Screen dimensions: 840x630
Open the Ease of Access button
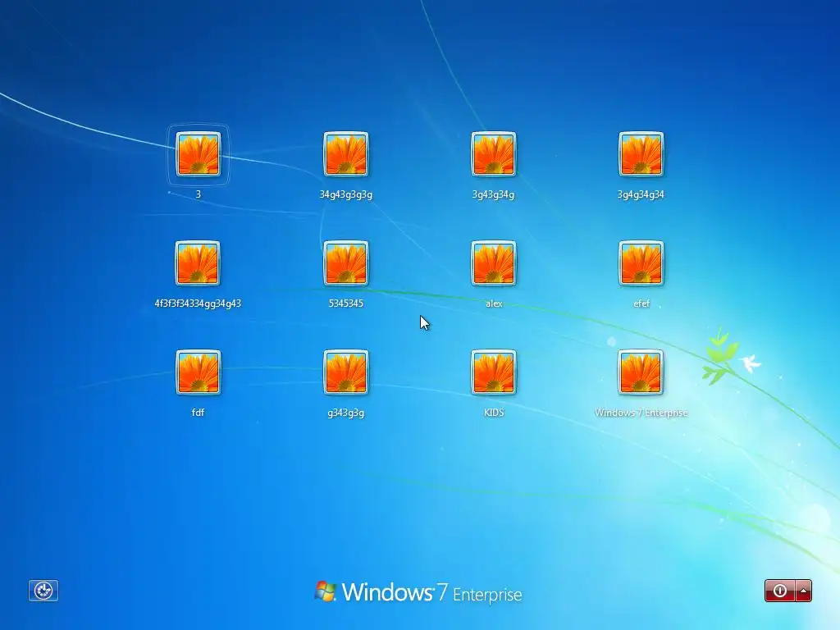[43, 591]
